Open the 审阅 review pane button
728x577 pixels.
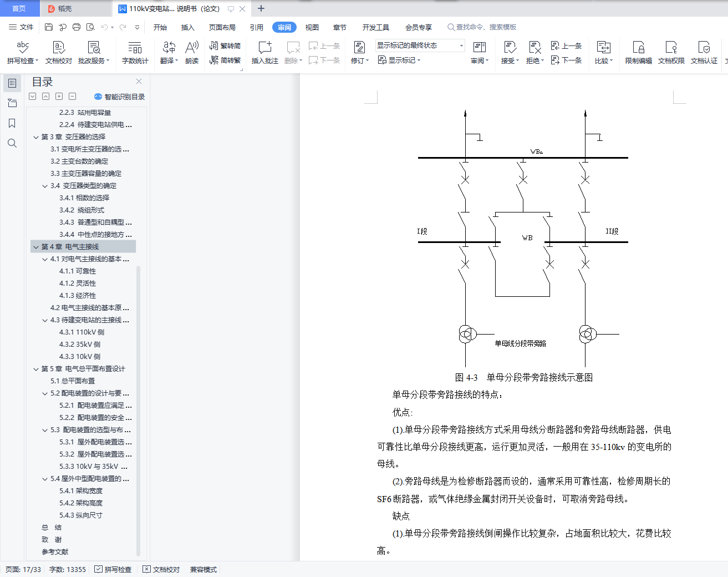point(480,53)
